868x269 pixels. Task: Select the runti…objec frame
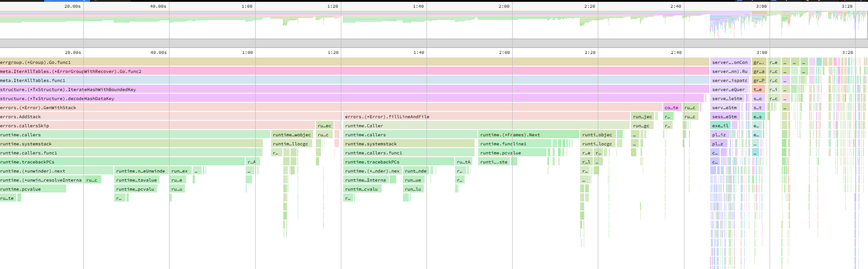point(598,134)
